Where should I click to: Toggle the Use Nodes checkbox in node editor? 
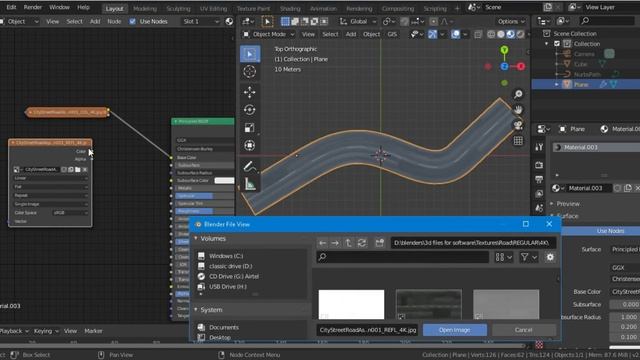click(133, 21)
